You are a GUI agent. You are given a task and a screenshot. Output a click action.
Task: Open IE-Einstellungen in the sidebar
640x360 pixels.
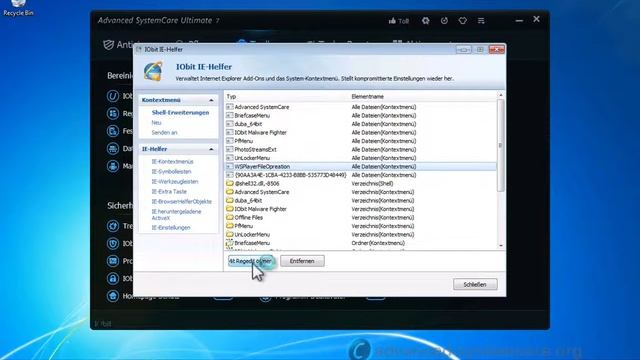click(x=171, y=228)
